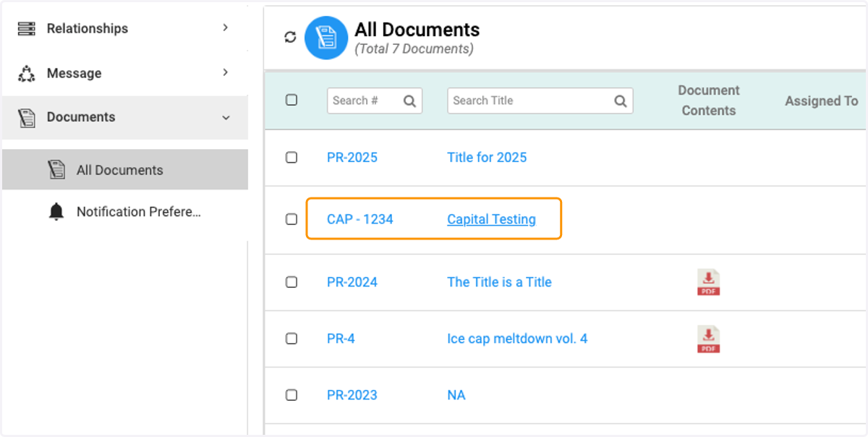Viewport: 868px width, 437px height.
Task: Click the refresh icon beside All Documents
Action: (290, 37)
